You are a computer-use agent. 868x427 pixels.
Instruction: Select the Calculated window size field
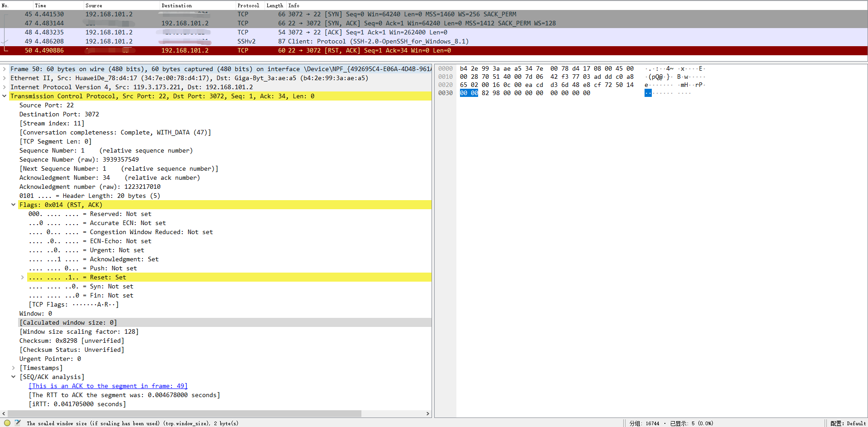(x=68, y=322)
